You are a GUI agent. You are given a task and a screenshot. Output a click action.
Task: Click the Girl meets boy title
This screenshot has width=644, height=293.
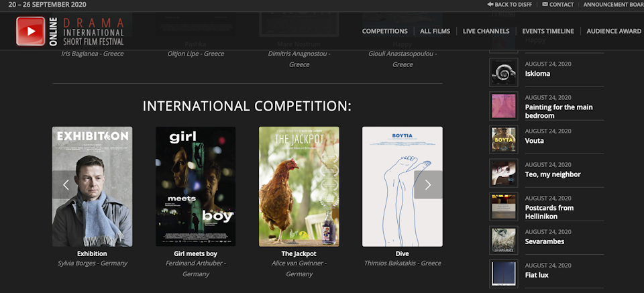click(x=195, y=253)
